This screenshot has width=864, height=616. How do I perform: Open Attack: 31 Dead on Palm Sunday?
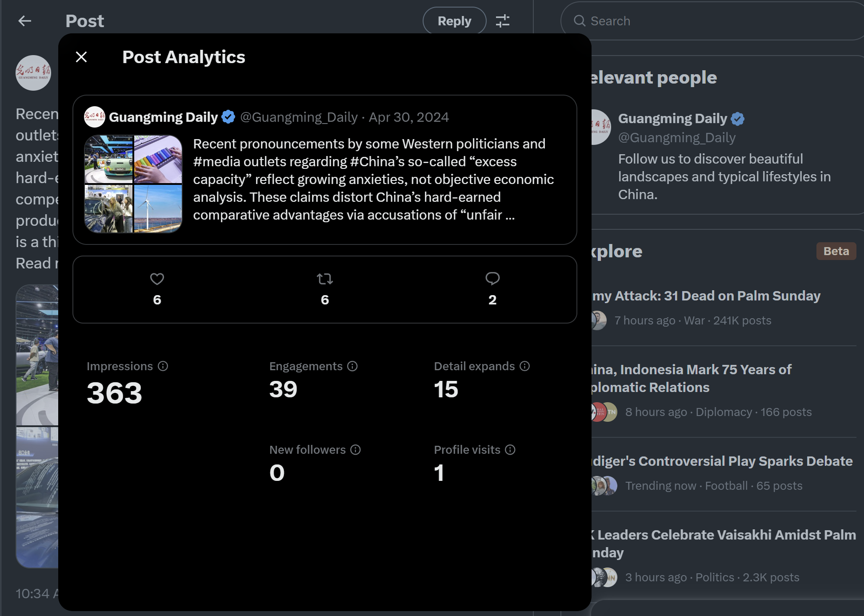point(706,296)
